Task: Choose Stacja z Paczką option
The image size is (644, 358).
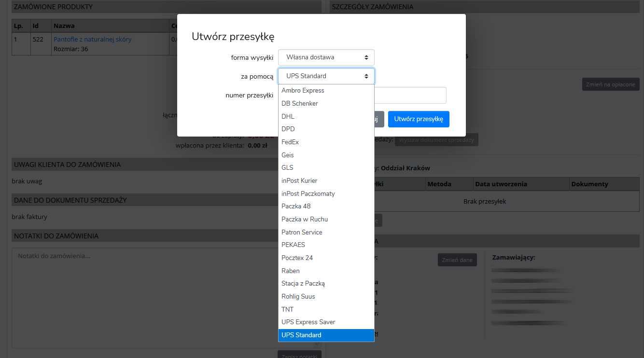Action: (x=326, y=283)
